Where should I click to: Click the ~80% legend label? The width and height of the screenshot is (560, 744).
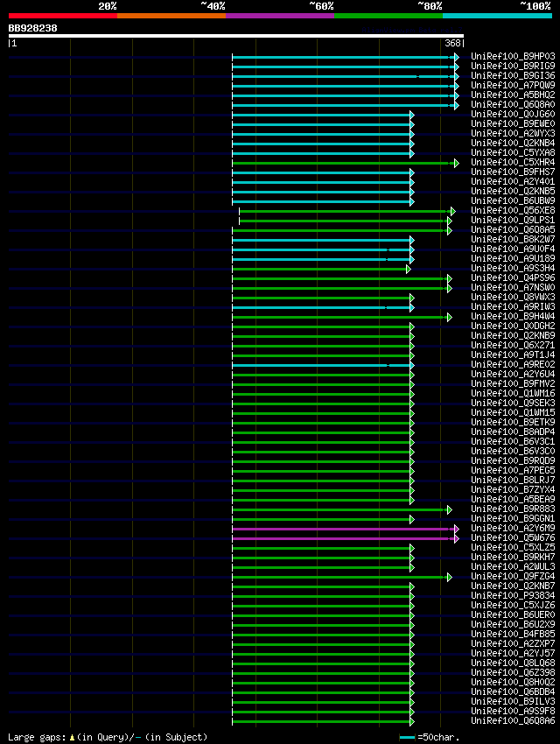click(x=430, y=6)
